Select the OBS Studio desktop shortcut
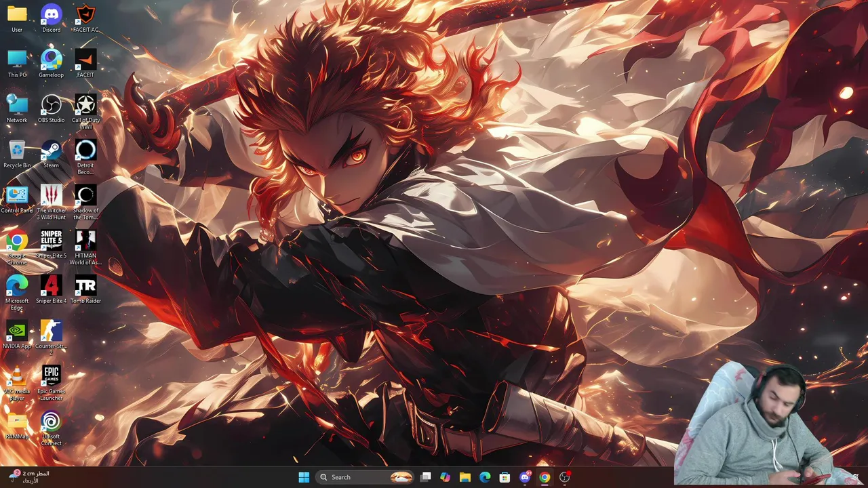This screenshot has width=868, height=488. coord(52,109)
